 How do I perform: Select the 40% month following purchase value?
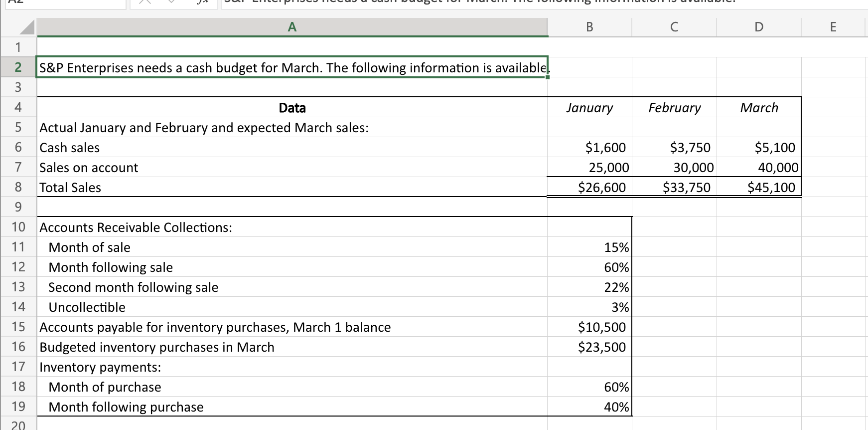pos(589,407)
